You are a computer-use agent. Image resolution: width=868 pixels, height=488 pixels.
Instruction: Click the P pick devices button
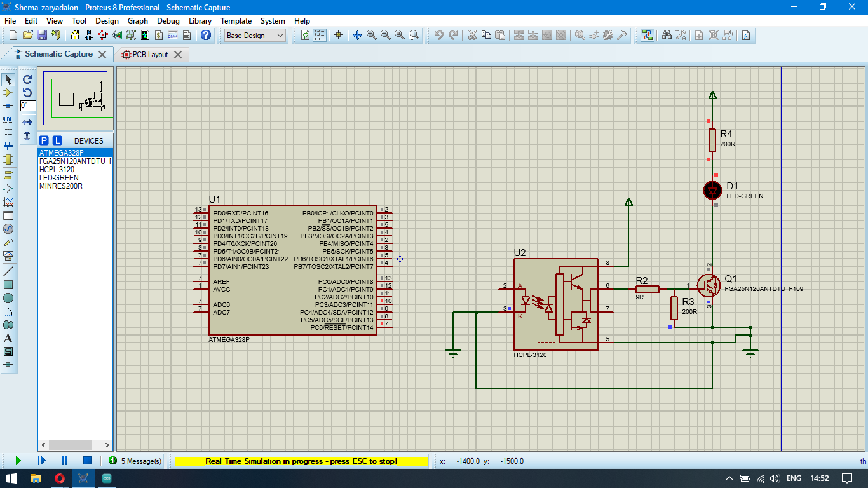pyautogui.click(x=44, y=140)
